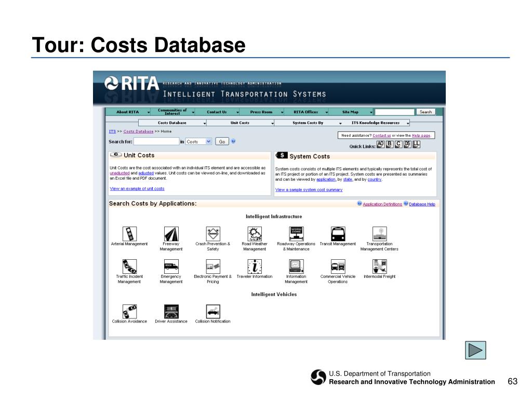
Task: Open the Contact us assistance link
Action: coord(382,136)
